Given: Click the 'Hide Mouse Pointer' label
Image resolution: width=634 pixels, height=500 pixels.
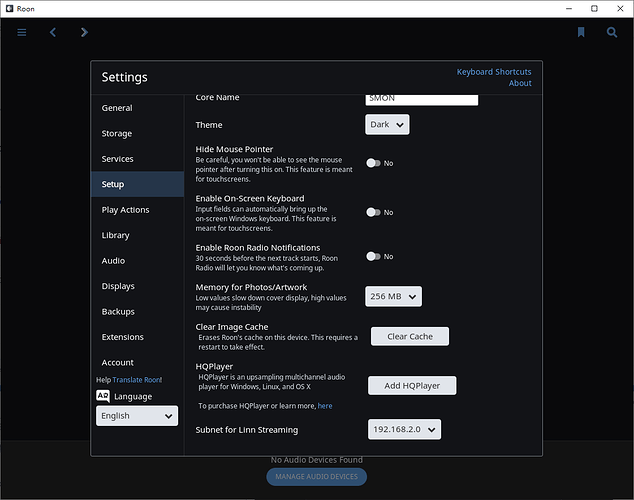Looking at the screenshot, I should (x=234, y=149).
